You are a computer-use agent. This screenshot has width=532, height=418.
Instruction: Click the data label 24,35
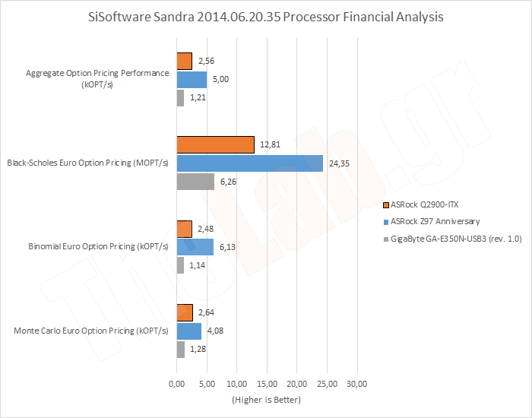(339, 163)
